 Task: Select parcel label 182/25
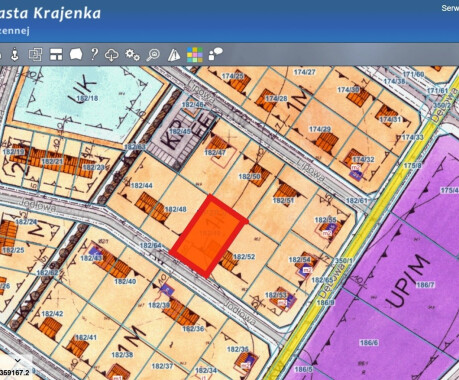point(13,250)
